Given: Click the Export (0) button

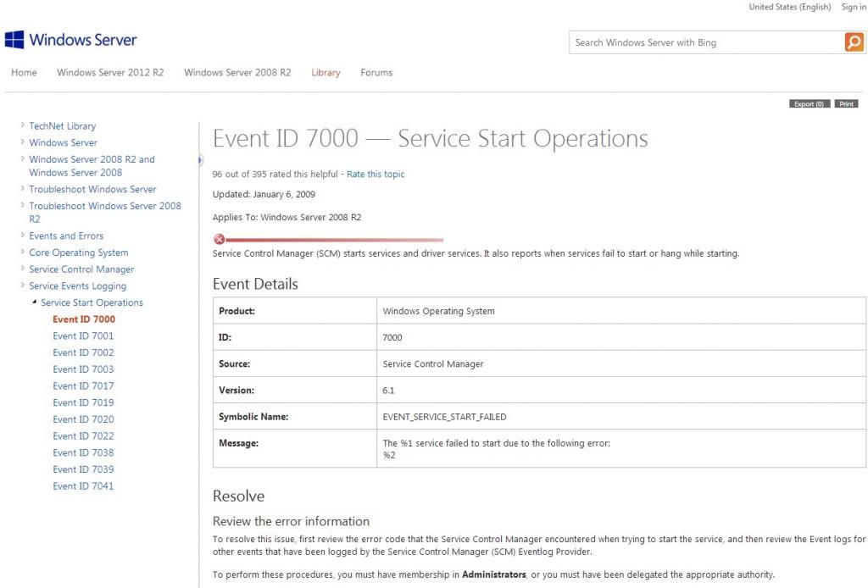Looking at the screenshot, I should (810, 104).
